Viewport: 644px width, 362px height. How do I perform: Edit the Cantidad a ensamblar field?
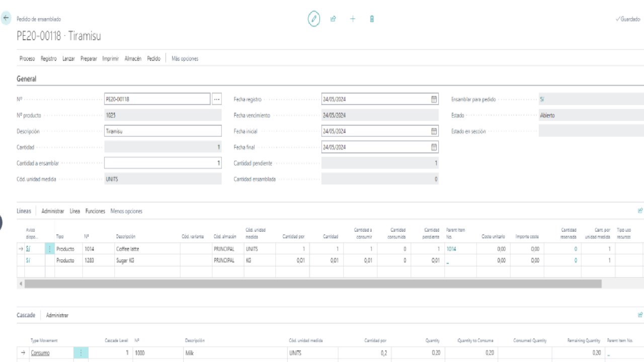[163, 163]
